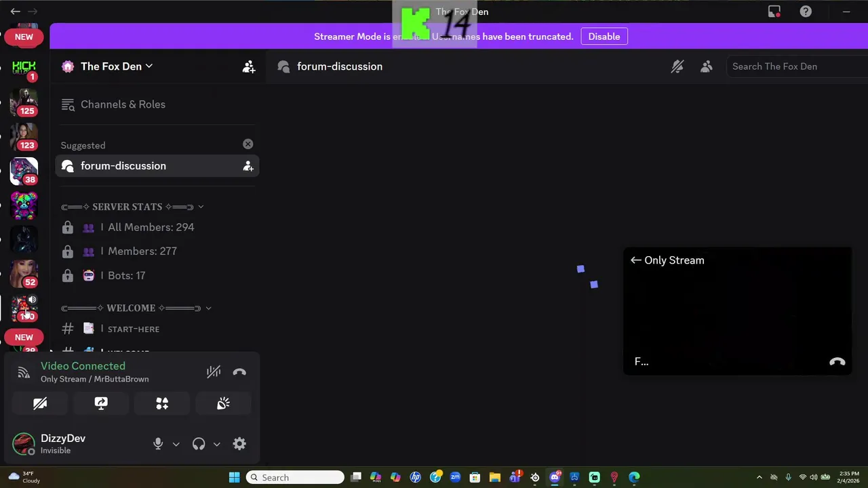Screen dimensions: 868x488
Task: Open Microsoft Store on the taskbar
Action: tap(475, 478)
